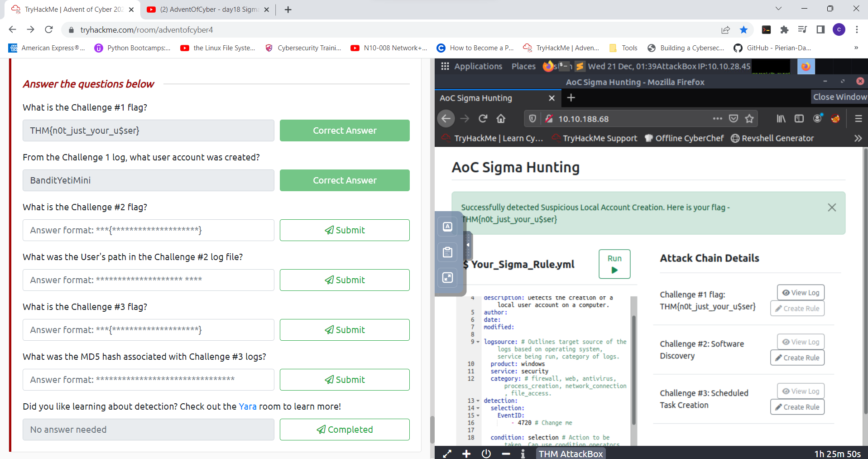Viewport: 868px width, 459px height.
Task: Switch to AdventOfCyber day18 YouTube tab
Action: (208, 10)
